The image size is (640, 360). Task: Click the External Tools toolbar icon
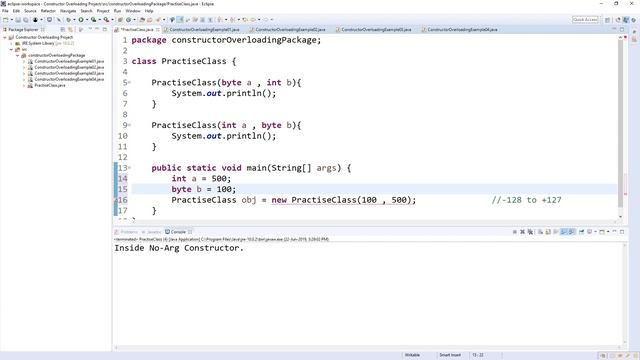point(106,20)
